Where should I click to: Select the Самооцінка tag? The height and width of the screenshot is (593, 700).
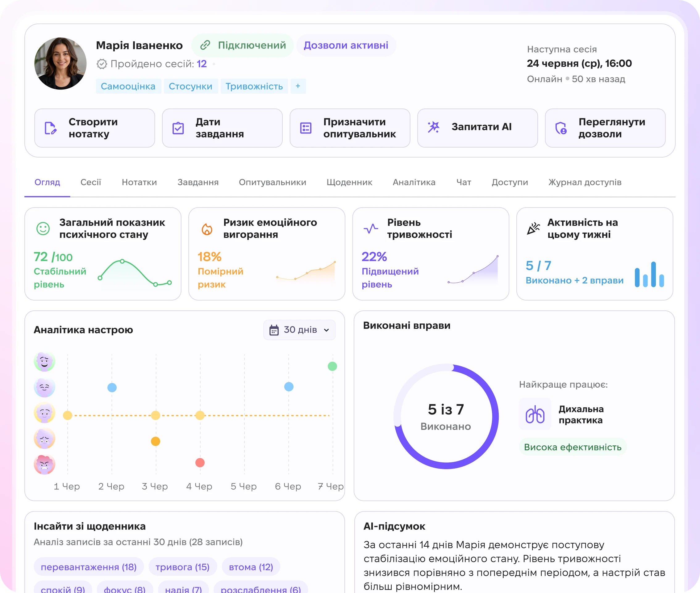coord(128,86)
